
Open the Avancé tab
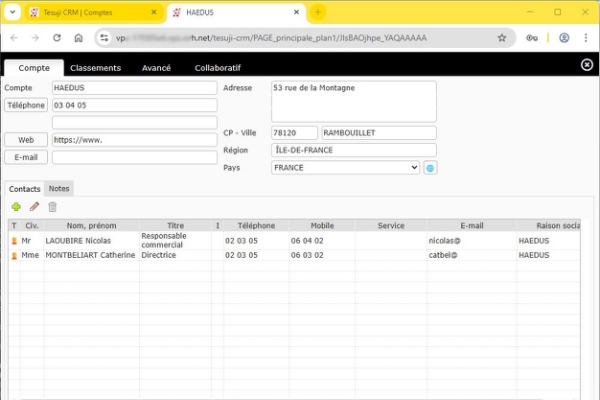154,68
